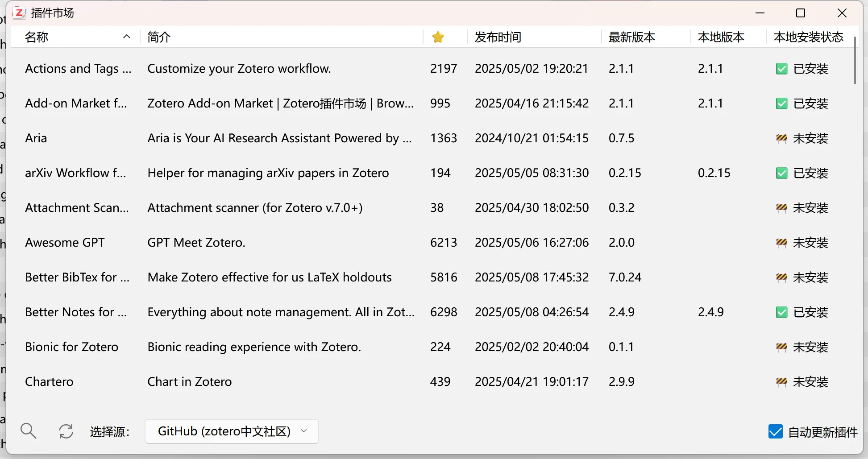
Task: Click the 发布时间 column header
Action: coord(498,37)
